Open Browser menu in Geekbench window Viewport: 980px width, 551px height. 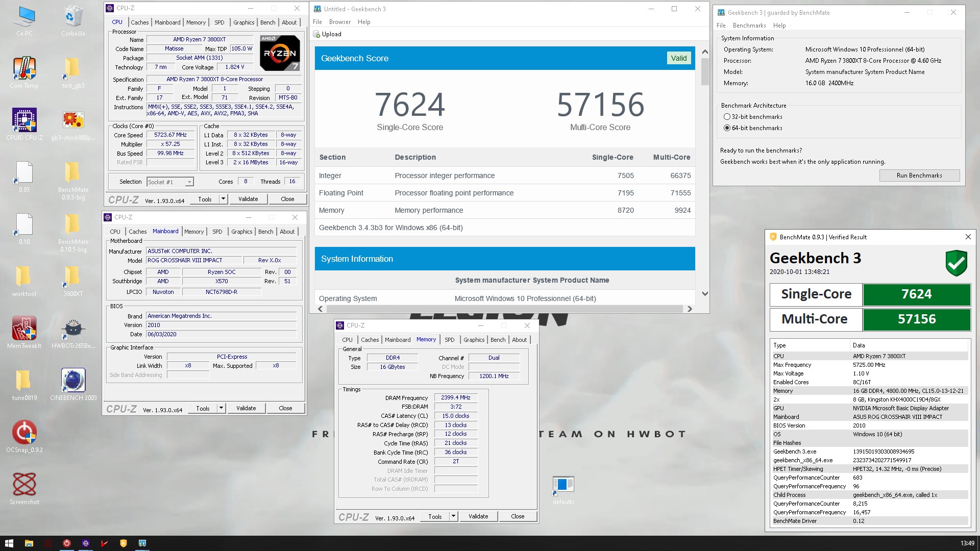tap(339, 22)
